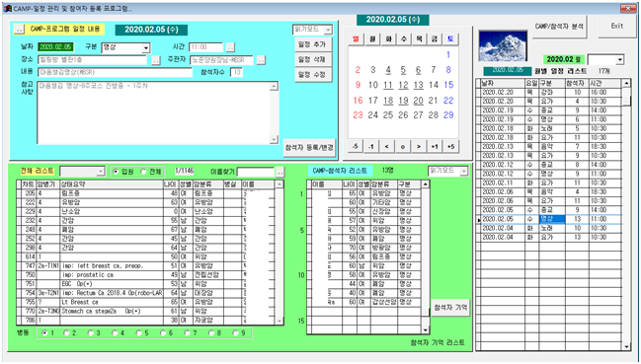Click the 일정 삭제 button
Viewport: 641px width, 364px height.
[x=312, y=59]
